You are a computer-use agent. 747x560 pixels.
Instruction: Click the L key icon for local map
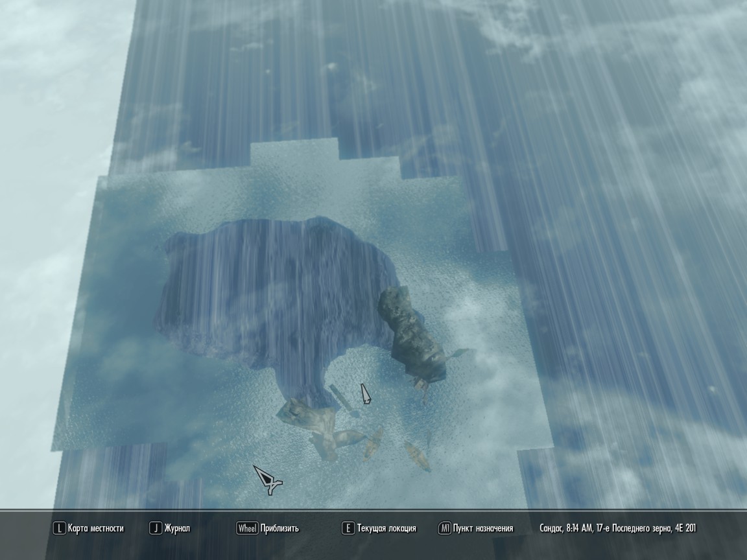pyautogui.click(x=59, y=528)
